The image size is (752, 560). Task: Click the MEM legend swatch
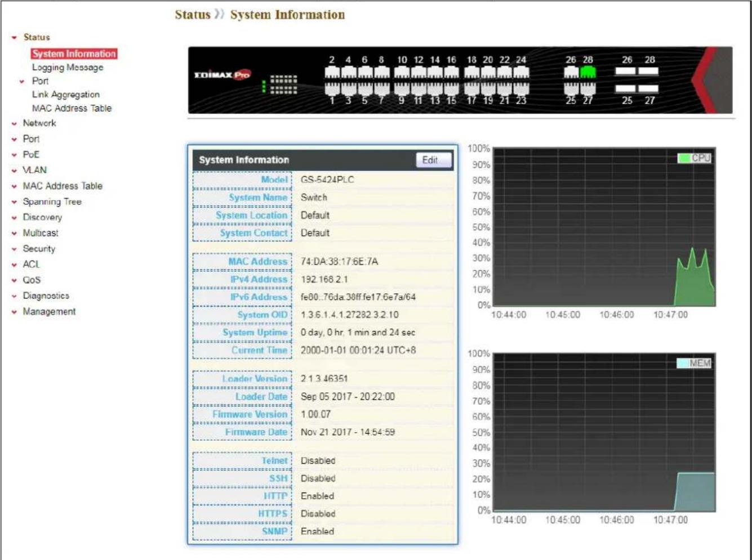tap(683, 364)
